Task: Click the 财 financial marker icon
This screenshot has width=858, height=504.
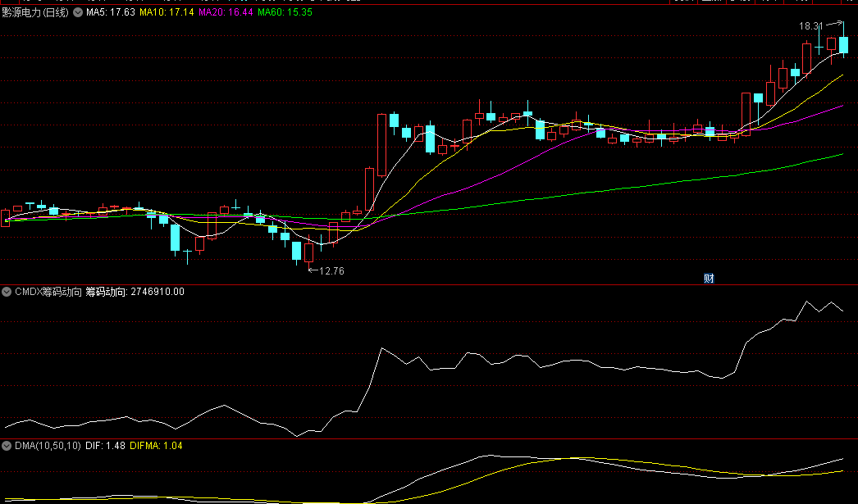Action: [709, 279]
